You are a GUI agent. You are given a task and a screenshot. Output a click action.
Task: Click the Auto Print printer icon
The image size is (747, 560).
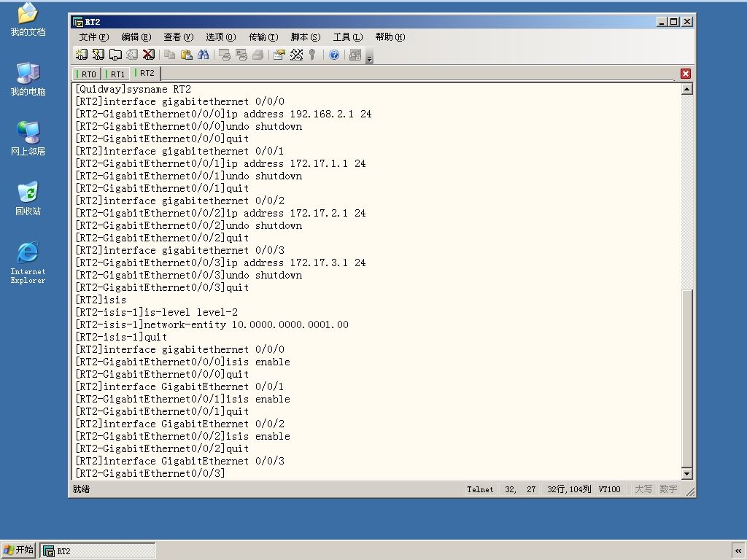click(x=258, y=55)
